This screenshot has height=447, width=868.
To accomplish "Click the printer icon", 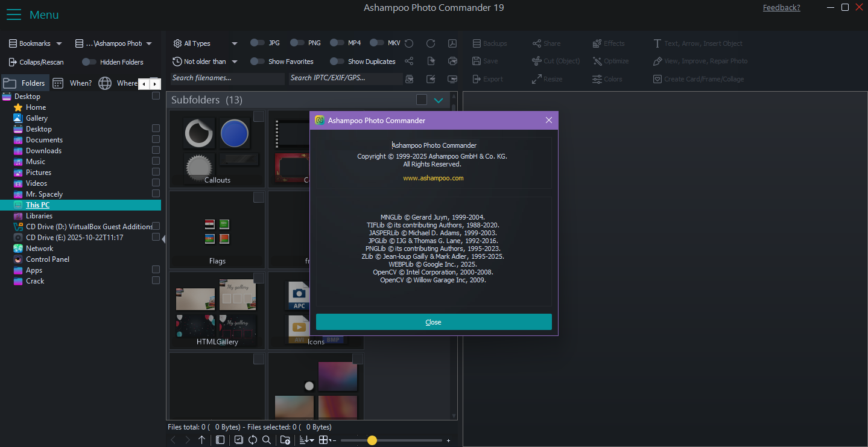I will (x=452, y=61).
